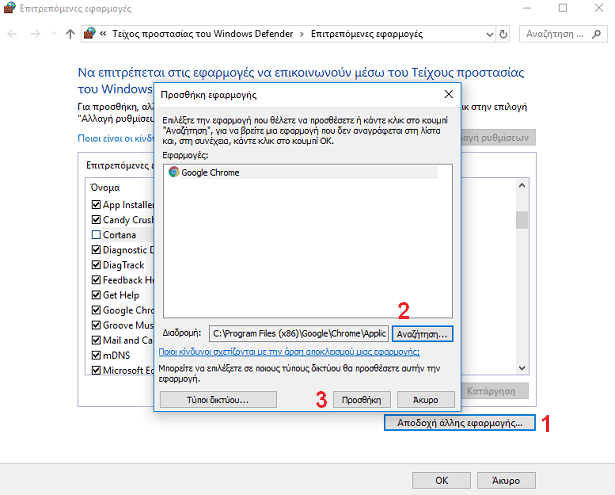Toggle the DiagTrack checkbox

point(96,265)
